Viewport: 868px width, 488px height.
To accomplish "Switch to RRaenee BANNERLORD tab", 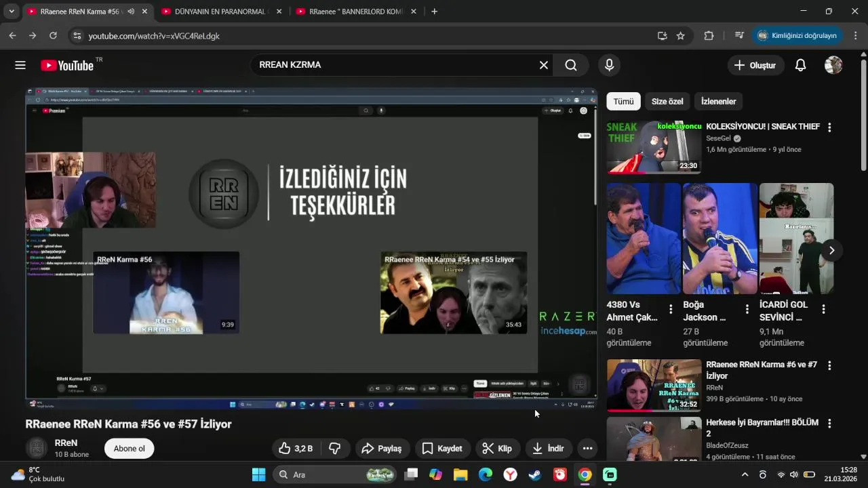I will (x=355, y=12).
